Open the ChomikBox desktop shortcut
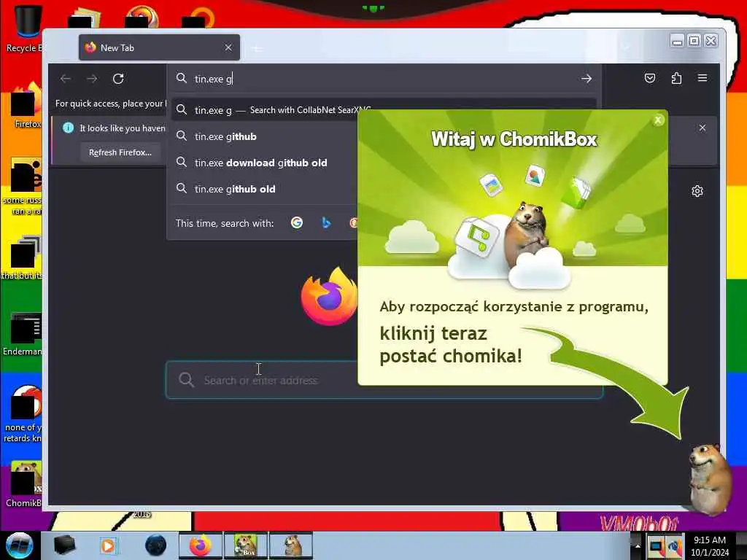 click(x=25, y=483)
